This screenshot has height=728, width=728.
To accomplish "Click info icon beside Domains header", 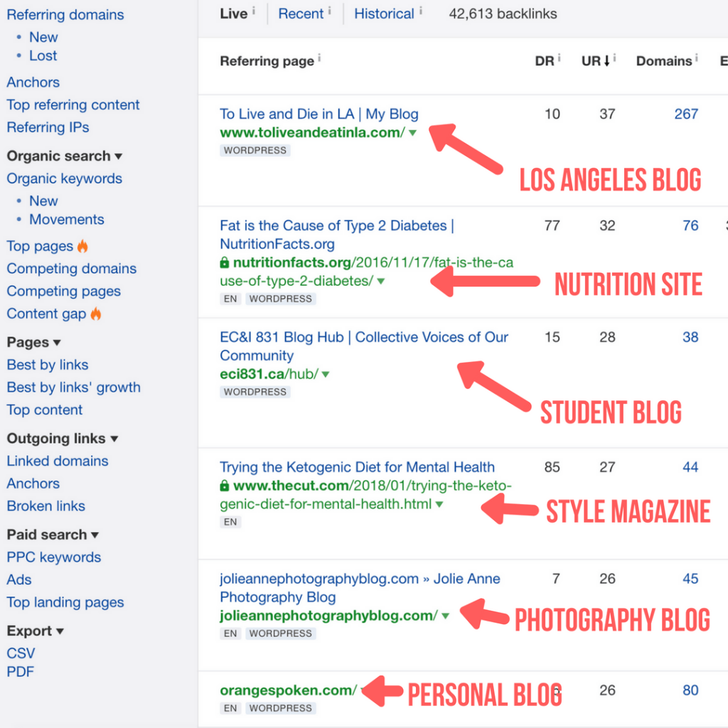I will 697,58.
